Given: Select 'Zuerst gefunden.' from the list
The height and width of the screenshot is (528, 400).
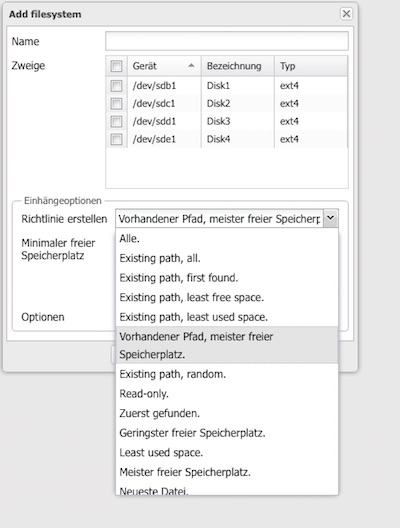Looking at the screenshot, I should [x=227, y=413].
